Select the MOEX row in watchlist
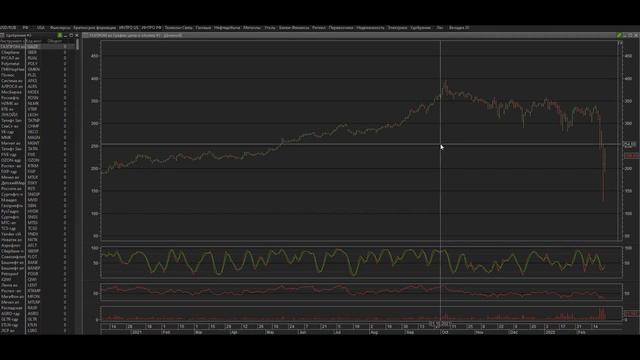This screenshot has height=360, width=640. (38, 92)
